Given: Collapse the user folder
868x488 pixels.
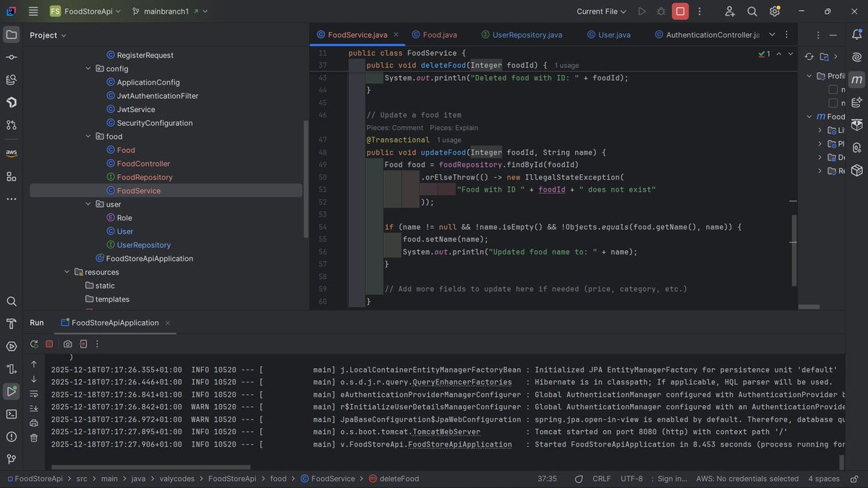Looking at the screenshot, I should 88,205.
